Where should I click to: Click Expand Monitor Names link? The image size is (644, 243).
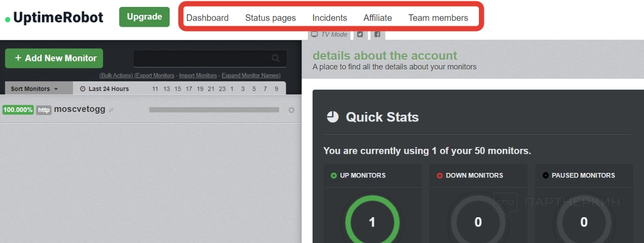point(251,75)
